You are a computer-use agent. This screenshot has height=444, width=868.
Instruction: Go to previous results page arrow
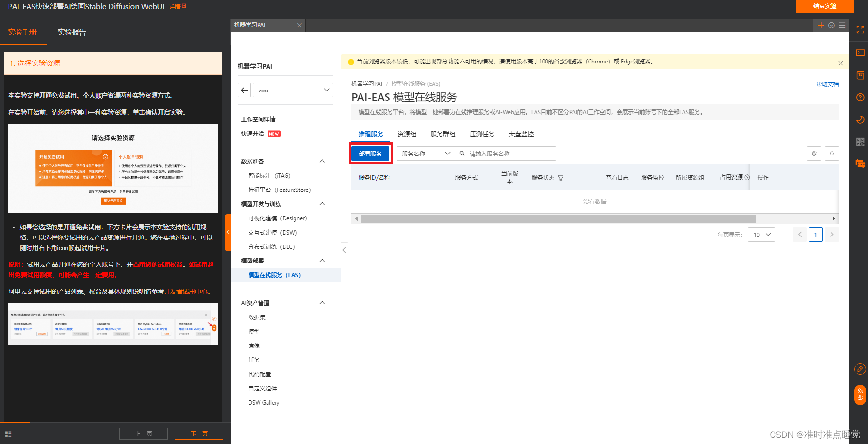coord(800,235)
